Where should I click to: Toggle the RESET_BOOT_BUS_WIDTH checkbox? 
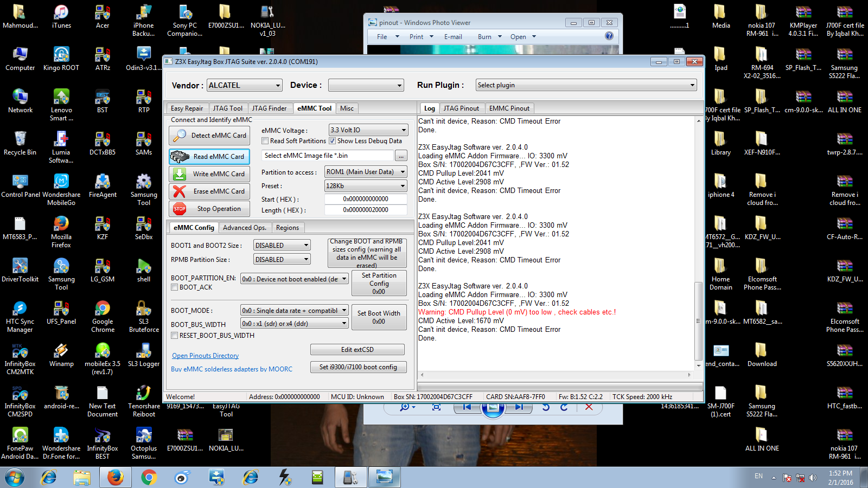[x=175, y=336]
